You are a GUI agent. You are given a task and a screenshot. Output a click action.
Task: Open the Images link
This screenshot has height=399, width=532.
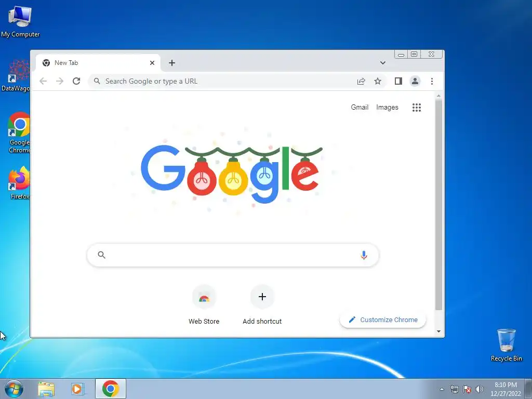(x=387, y=107)
